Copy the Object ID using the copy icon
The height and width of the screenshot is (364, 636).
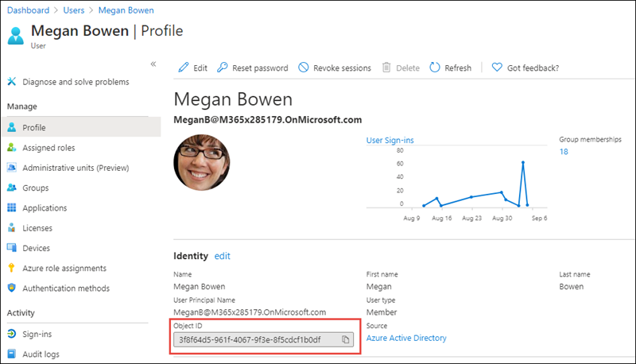pyautogui.click(x=346, y=339)
